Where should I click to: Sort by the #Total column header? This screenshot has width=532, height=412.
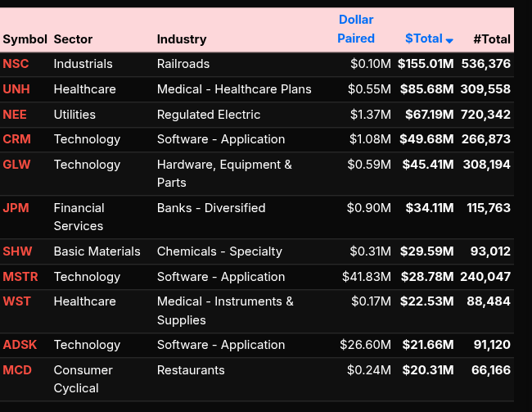(x=491, y=39)
